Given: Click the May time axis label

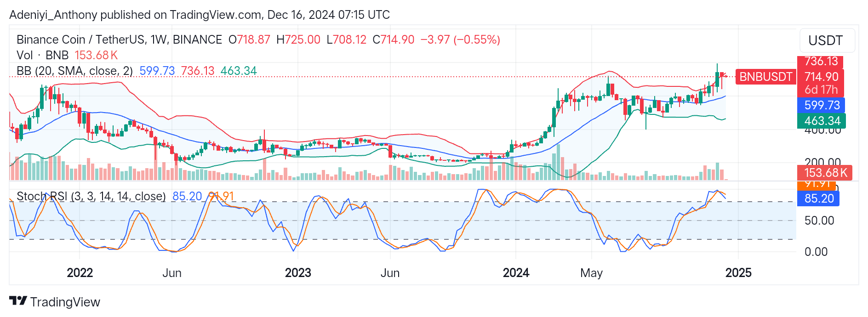Looking at the screenshot, I should click(591, 273).
